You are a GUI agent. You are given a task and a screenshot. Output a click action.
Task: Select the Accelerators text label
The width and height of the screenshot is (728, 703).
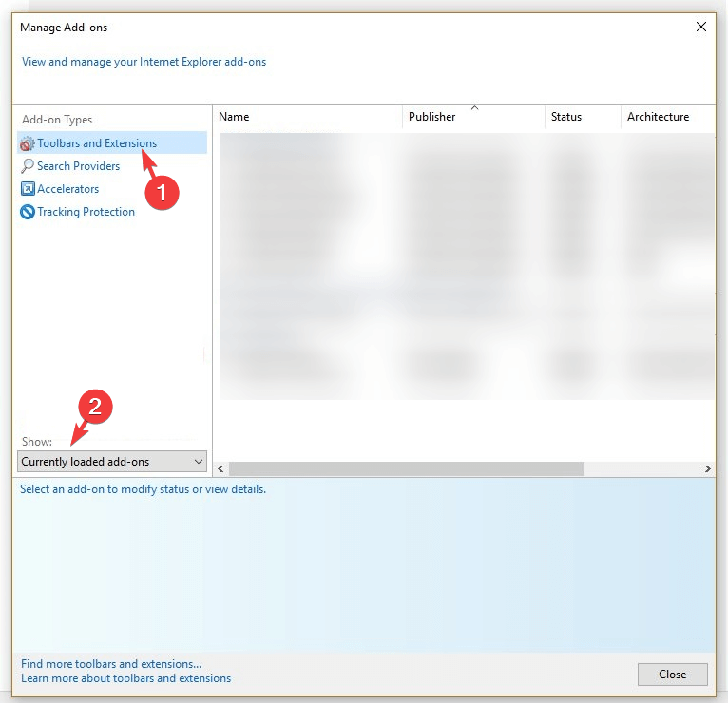coord(68,189)
